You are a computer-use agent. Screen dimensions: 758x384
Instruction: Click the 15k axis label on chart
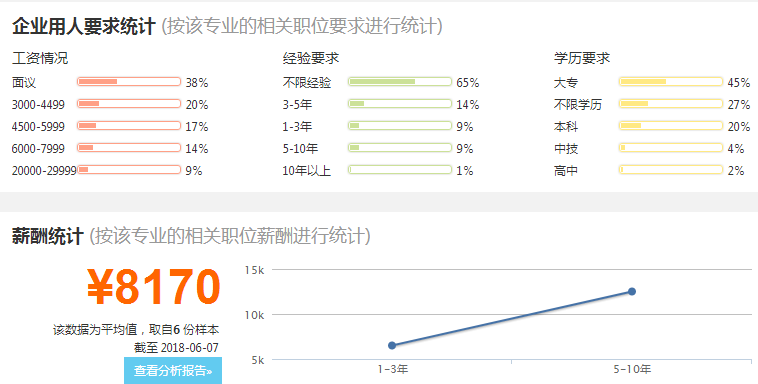pos(254,270)
